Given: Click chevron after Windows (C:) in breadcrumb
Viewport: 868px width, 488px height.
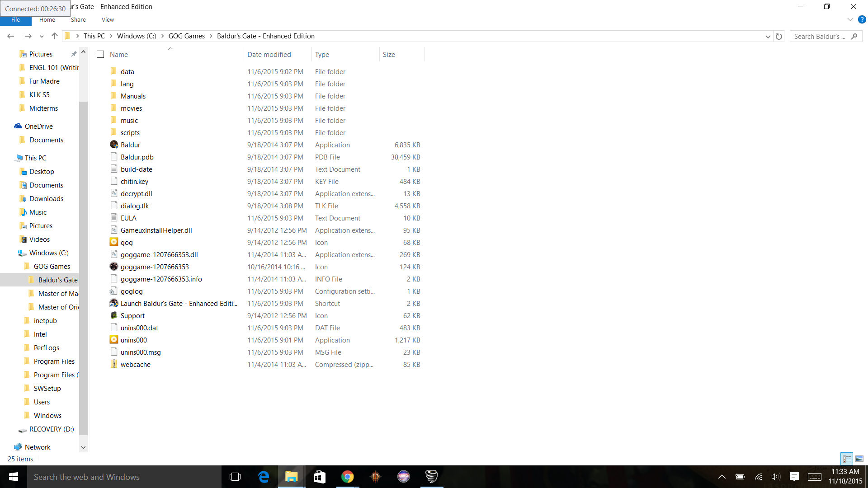Looking at the screenshot, I should coord(162,36).
